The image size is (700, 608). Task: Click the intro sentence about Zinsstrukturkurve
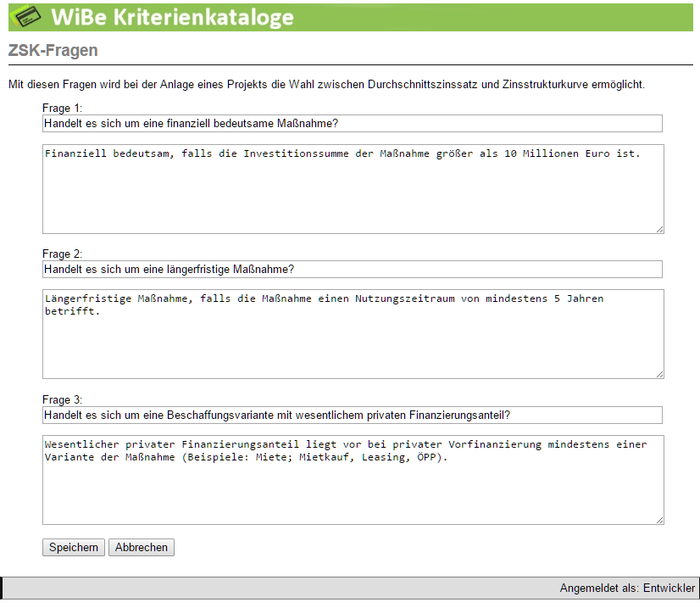(326, 85)
